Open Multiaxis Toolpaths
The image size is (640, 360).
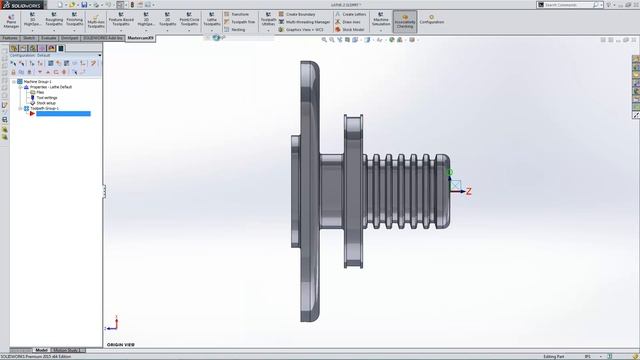point(96,22)
